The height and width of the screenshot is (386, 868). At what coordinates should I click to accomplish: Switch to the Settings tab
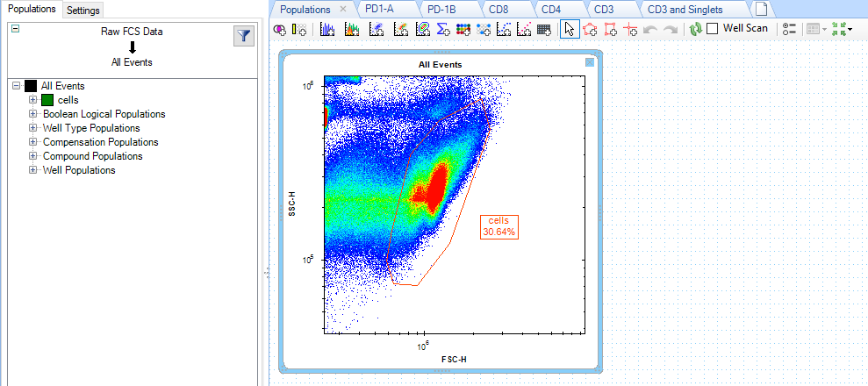[83, 11]
